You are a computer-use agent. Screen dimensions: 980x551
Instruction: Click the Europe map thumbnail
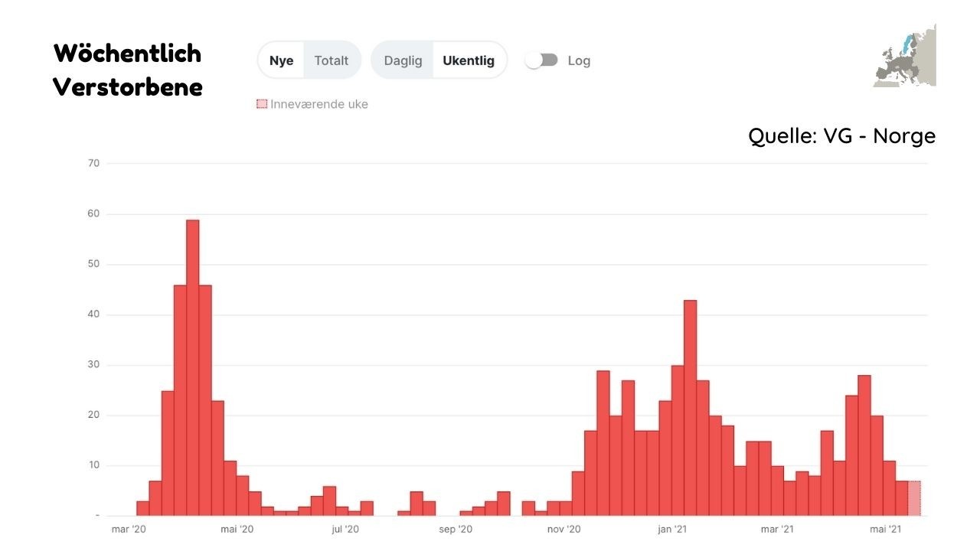coord(905,55)
